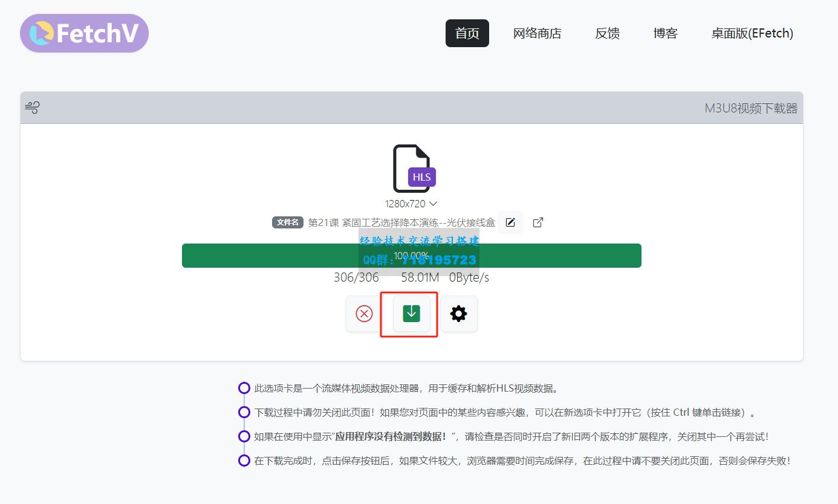Save the video with green download button

(x=411, y=314)
